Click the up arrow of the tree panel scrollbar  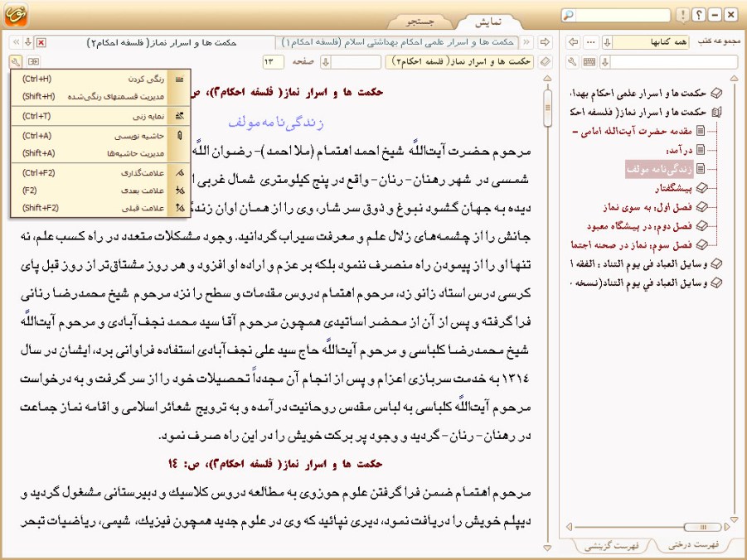[734, 78]
